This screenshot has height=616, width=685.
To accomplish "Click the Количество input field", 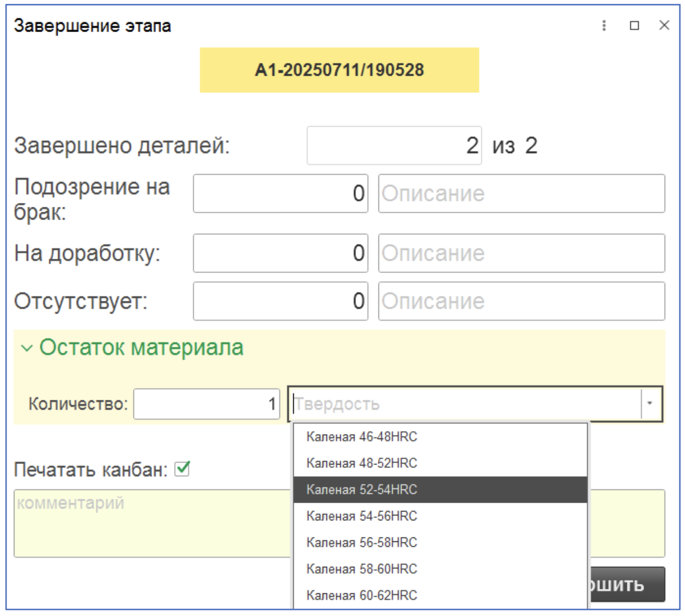I will (x=206, y=404).
